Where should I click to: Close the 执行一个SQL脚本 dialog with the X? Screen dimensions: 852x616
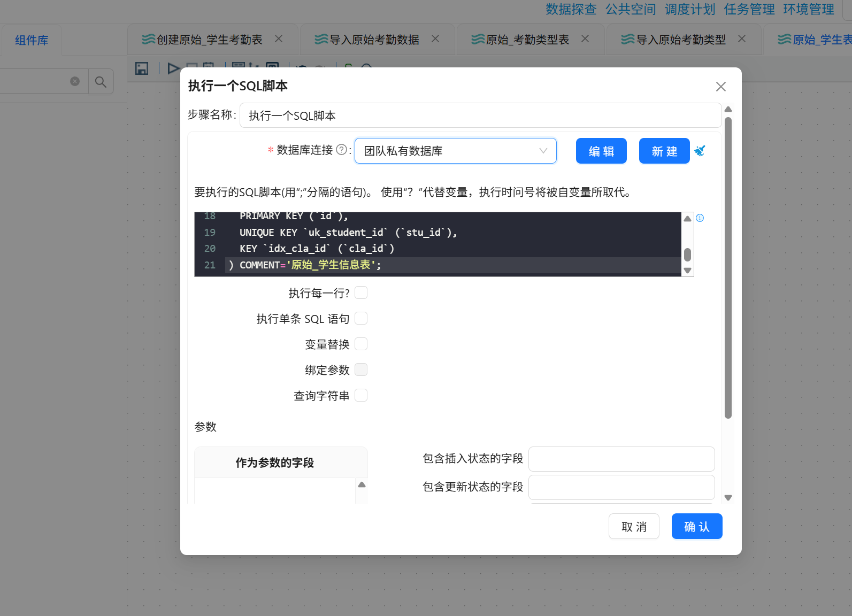[721, 87]
